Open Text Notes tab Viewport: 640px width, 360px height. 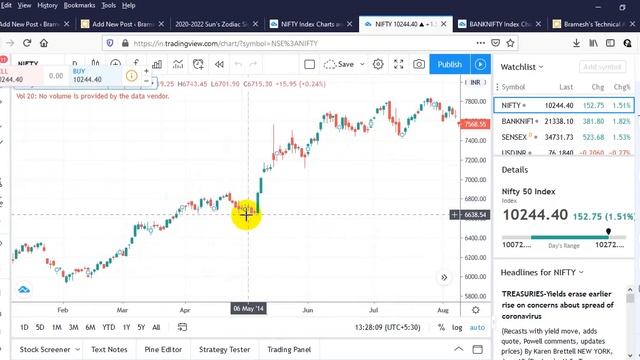point(109,349)
